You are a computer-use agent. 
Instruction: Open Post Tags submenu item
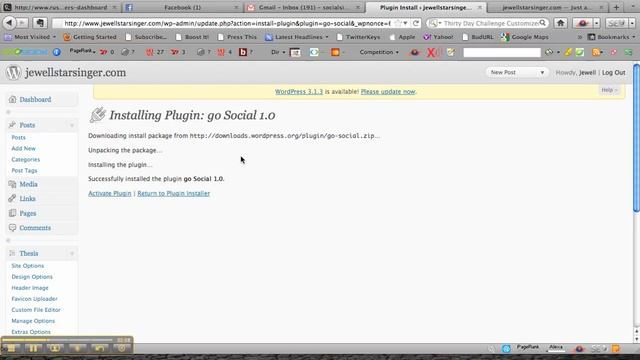coord(24,171)
